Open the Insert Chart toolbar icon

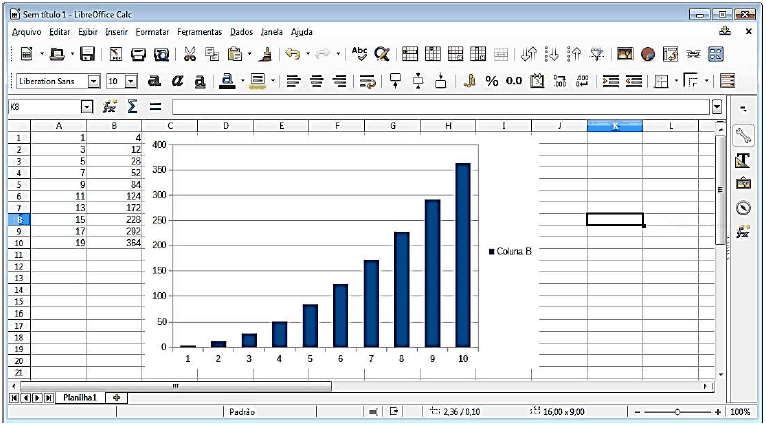(648, 54)
